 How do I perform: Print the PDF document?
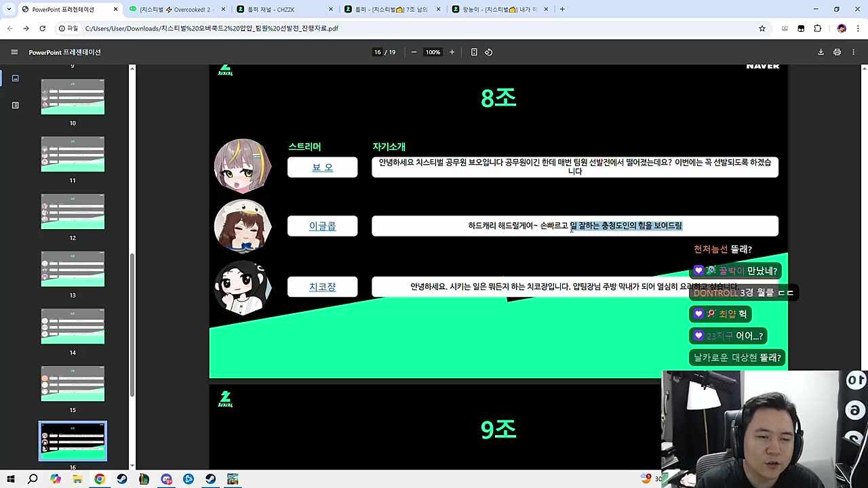point(837,52)
